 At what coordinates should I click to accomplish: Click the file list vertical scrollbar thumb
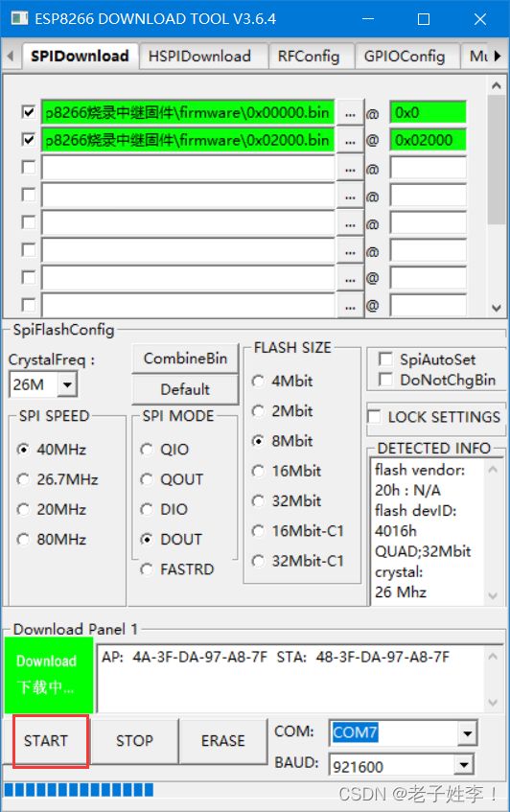tap(496, 159)
